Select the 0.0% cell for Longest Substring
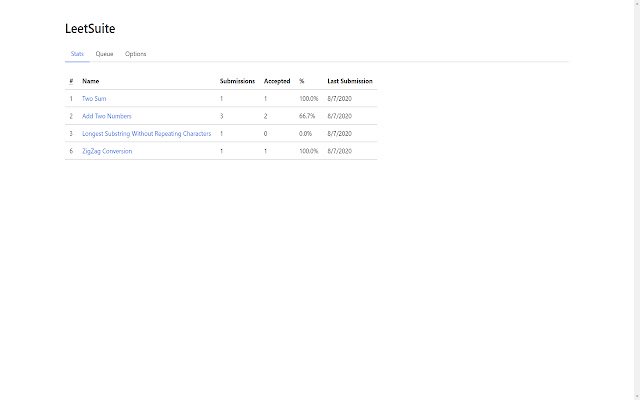The image size is (640, 400). (305, 134)
